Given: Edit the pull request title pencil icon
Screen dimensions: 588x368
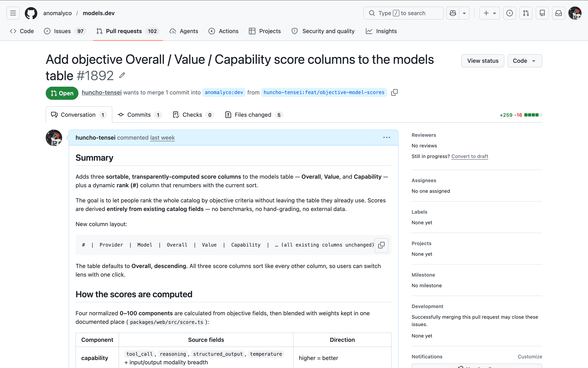Looking at the screenshot, I should pos(122,75).
